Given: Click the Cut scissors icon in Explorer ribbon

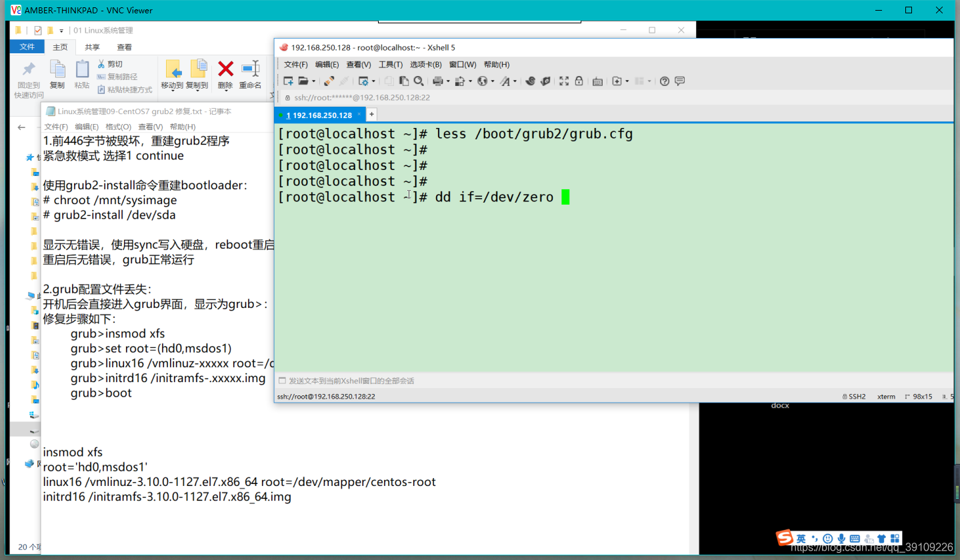Looking at the screenshot, I should click(101, 64).
